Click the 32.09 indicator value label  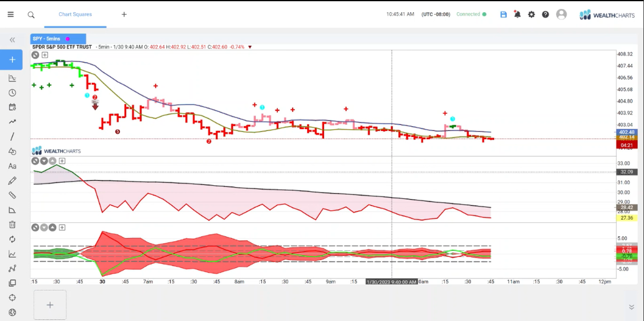pyautogui.click(x=627, y=172)
